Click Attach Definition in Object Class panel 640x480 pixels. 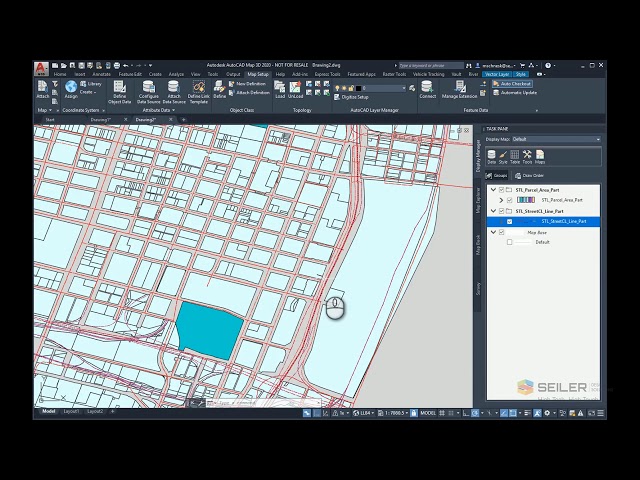pyautogui.click(x=249, y=93)
